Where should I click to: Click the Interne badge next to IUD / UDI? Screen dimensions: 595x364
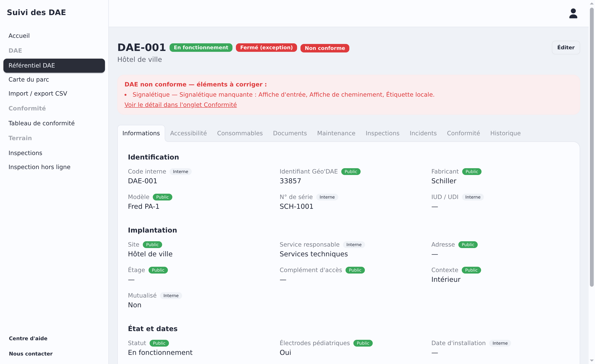click(x=473, y=197)
